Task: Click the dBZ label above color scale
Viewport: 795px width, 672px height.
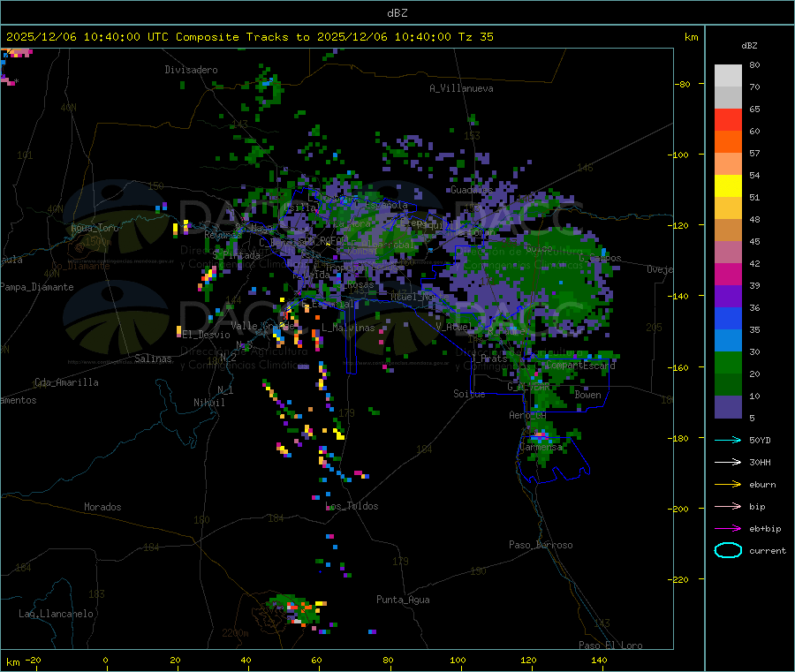Action: (x=749, y=46)
